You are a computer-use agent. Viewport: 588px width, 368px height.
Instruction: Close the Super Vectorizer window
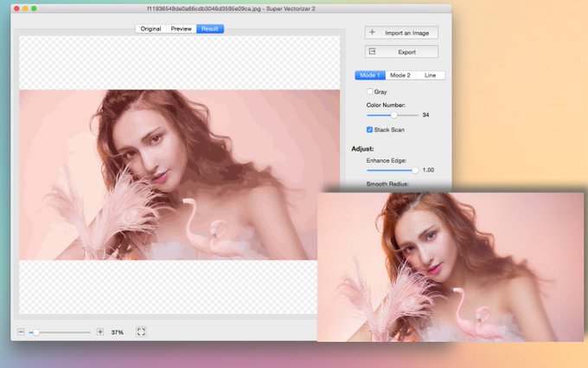click(16, 9)
